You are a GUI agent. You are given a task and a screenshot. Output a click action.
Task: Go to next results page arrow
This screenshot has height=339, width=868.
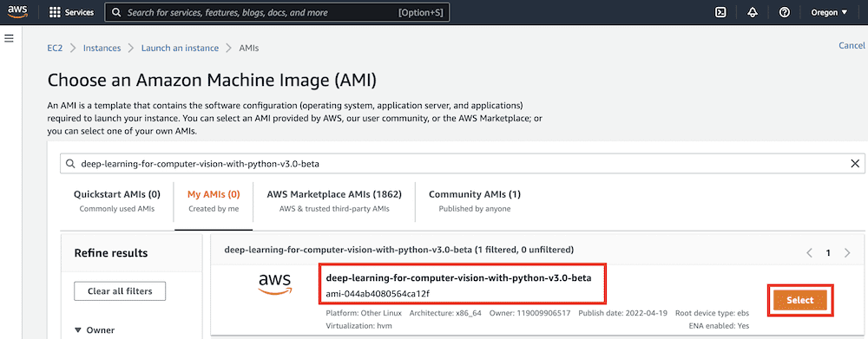pyautogui.click(x=847, y=252)
